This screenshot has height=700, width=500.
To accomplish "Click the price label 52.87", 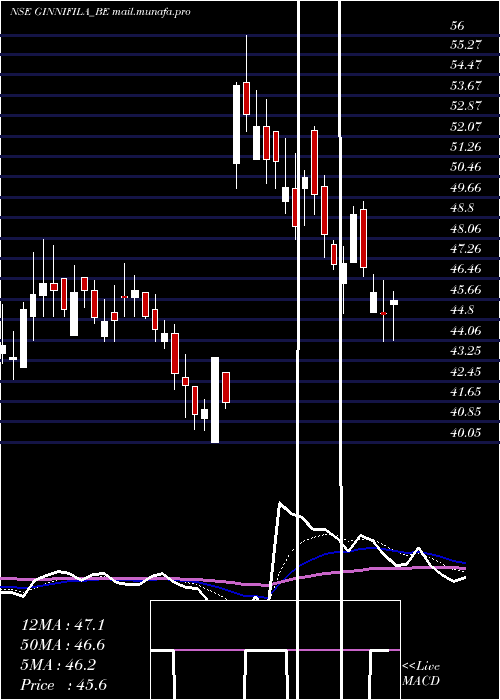I will tap(466, 106).
